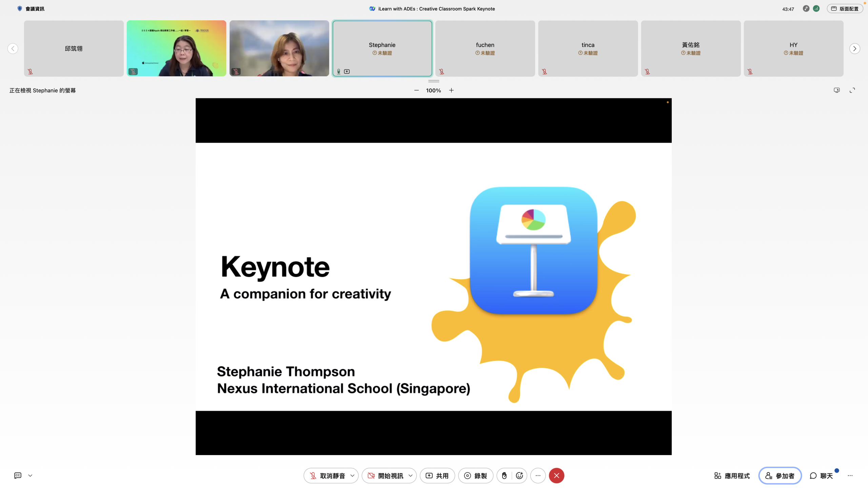868x488 pixels.
Task: Click the pop-out shared screen icon
Action: pos(836,90)
